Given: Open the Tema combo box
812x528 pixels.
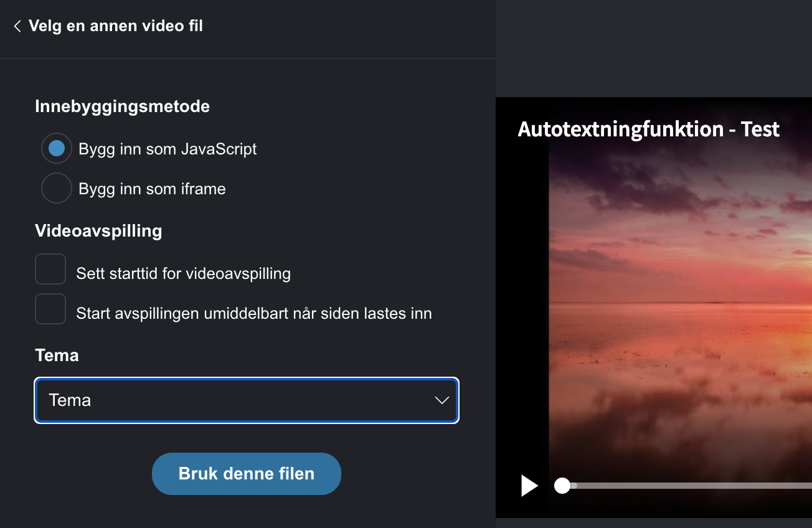Looking at the screenshot, I should [x=247, y=400].
